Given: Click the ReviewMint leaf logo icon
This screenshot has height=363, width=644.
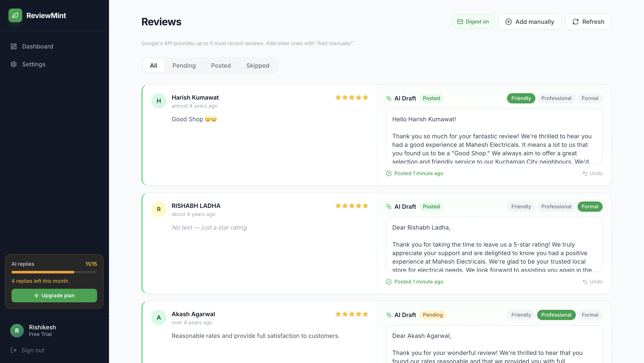Looking at the screenshot, I should [15, 15].
